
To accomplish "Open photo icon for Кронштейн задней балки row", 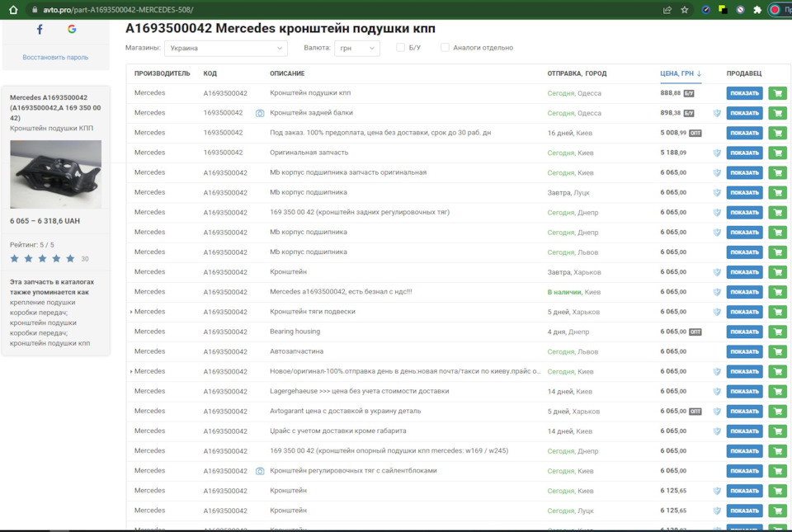I will (x=260, y=113).
